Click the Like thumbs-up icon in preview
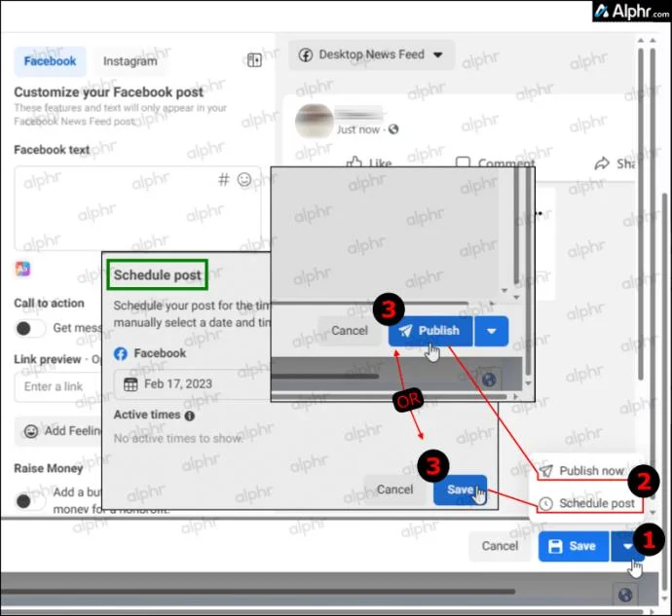672x616 pixels. 354,163
